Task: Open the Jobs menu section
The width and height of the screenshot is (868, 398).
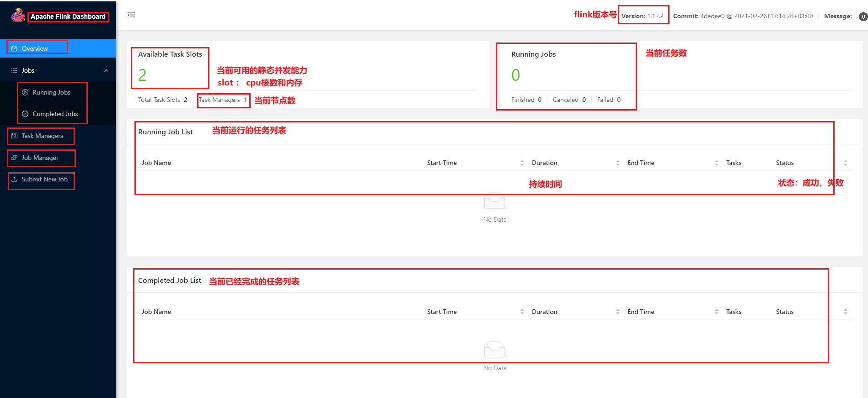Action: [x=58, y=70]
